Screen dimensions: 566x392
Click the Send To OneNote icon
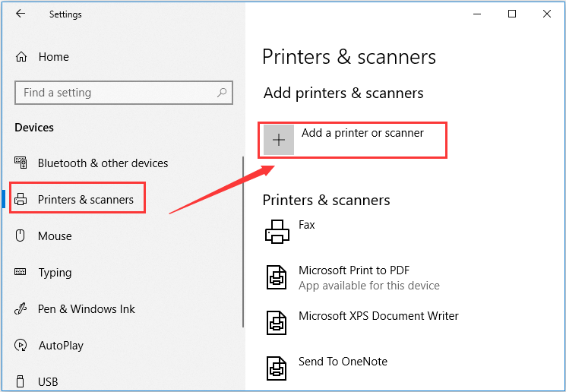(277, 368)
